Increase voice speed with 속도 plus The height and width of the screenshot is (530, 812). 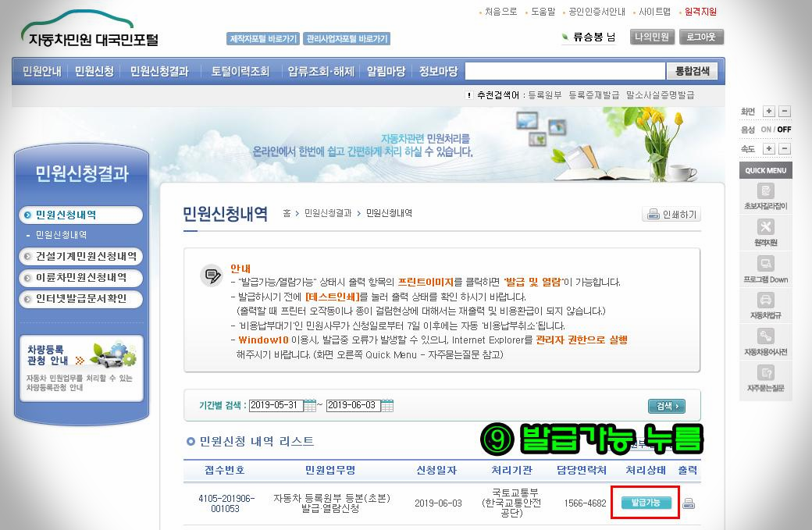point(769,148)
